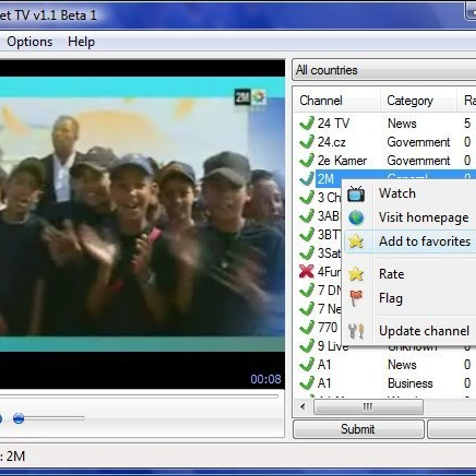This screenshot has width=476, height=476.
Task: Click the video seek progress bar
Action: point(139,396)
